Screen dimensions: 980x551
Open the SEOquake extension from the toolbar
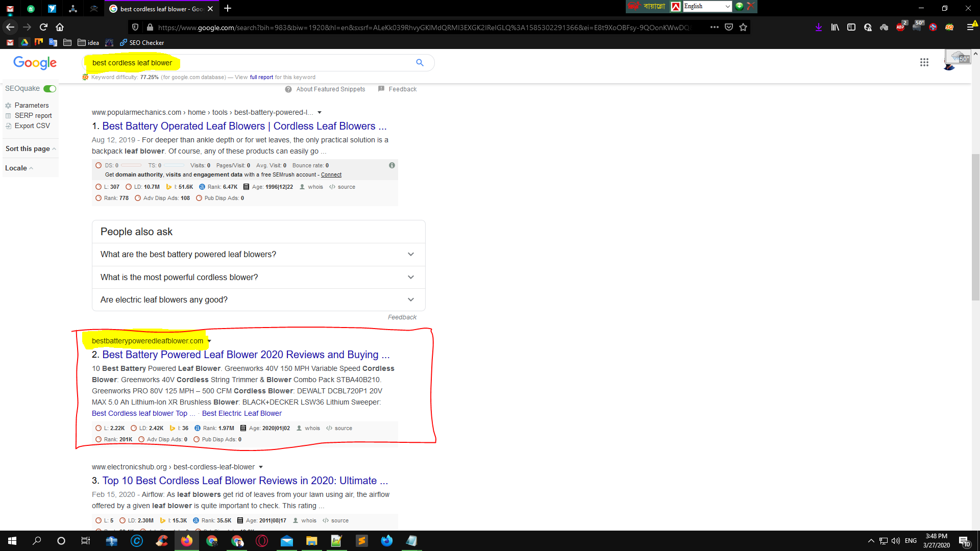[x=950, y=27]
